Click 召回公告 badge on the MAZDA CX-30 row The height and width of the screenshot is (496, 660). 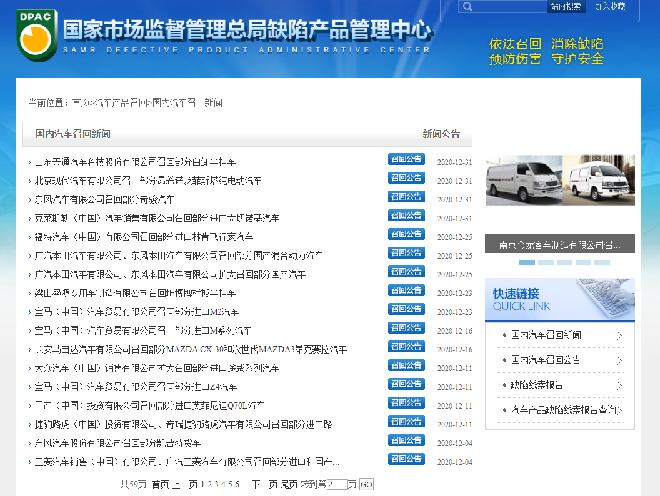[406, 349]
